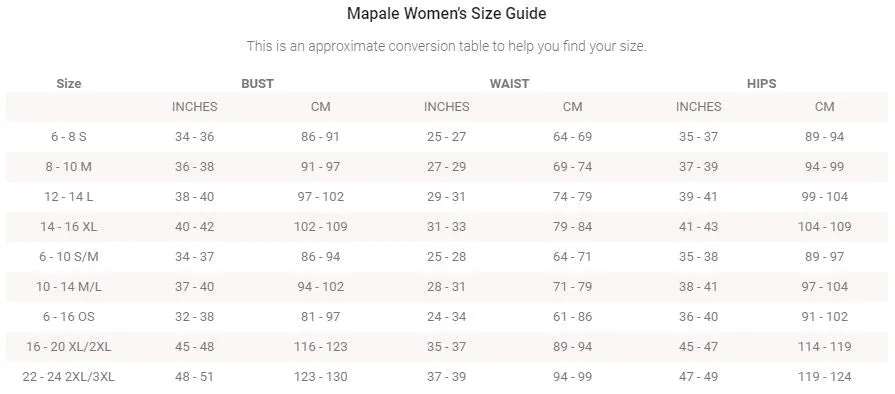
Task: Click the BUST column header
Action: (x=257, y=83)
